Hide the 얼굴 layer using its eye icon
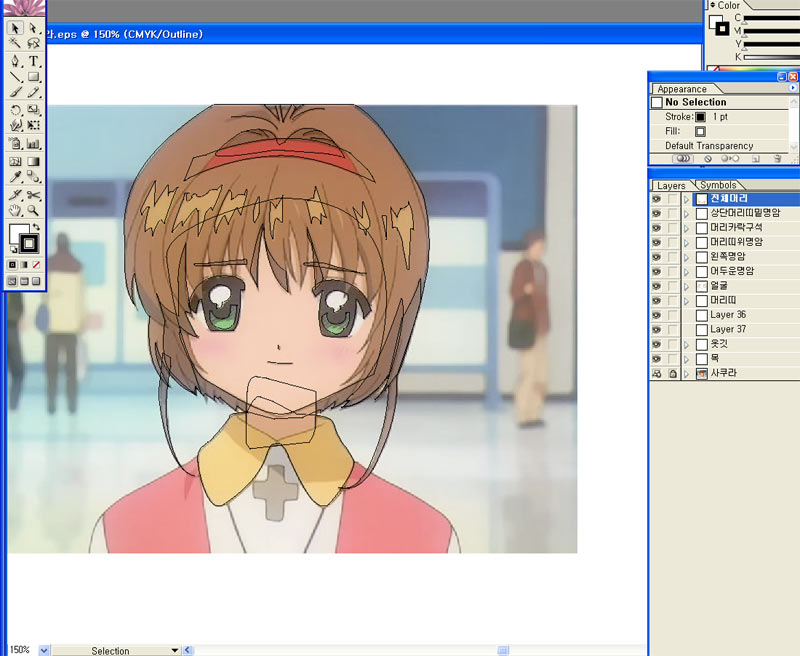The height and width of the screenshot is (656, 800). coord(656,286)
